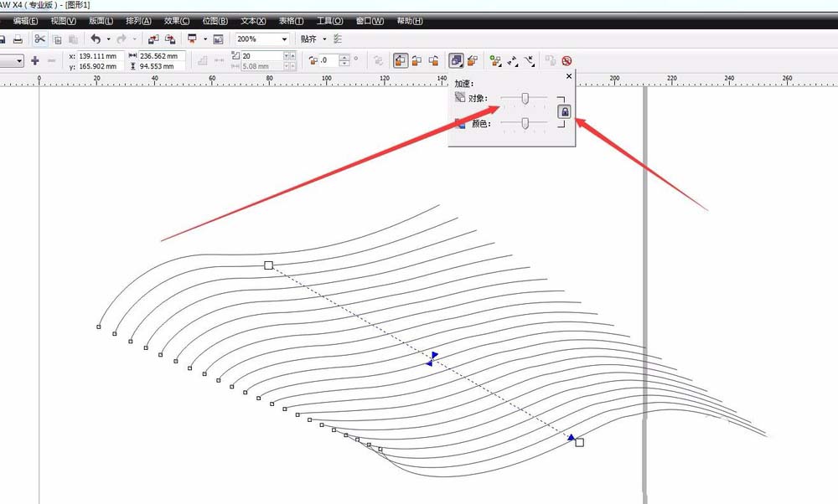Click the blue acceleration triangle markers mid-path

pos(432,359)
